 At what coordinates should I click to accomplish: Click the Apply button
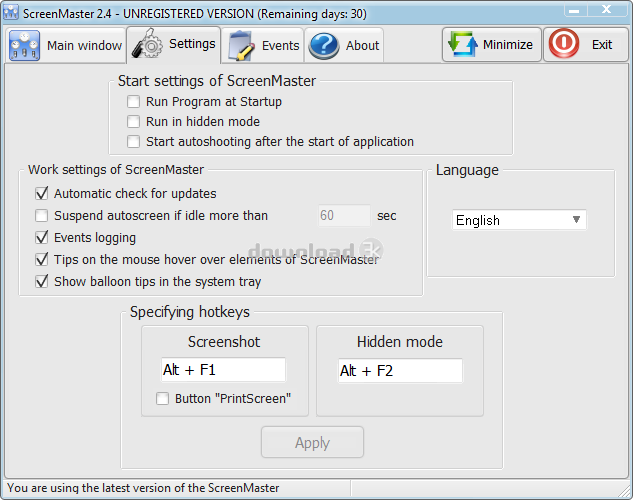coord(312,442)
